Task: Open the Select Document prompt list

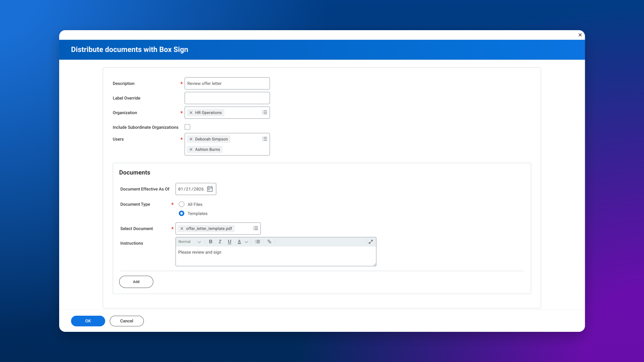Action: (255, 228)
